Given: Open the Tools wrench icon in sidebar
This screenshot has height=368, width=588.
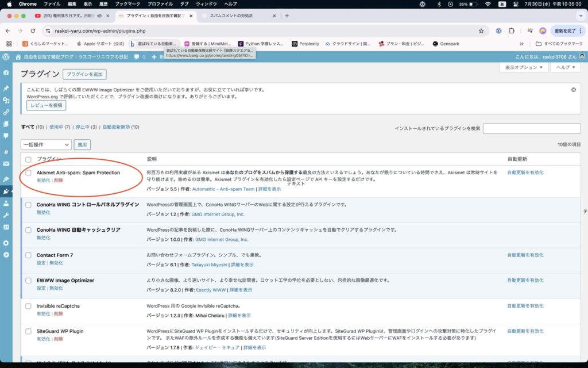Looking at the screenshot, I should point(6,215).
